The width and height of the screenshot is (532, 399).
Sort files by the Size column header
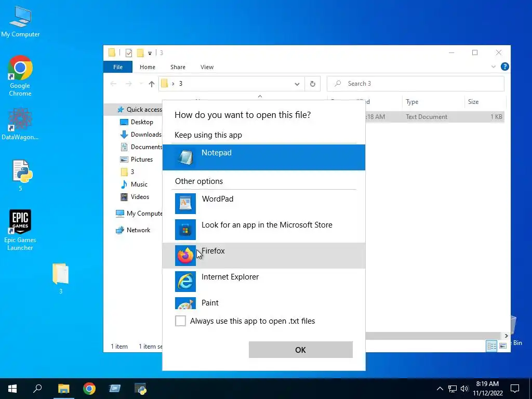(485, 102)
